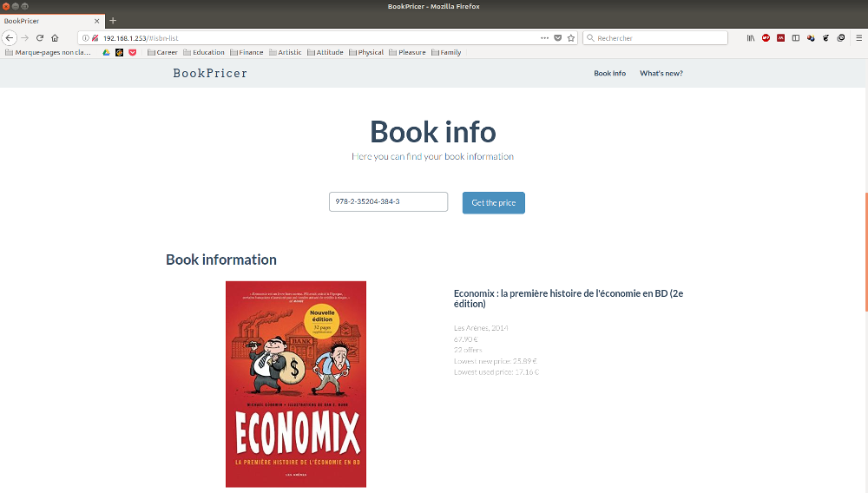This screenshot has height=493, width=868.
Task: Click the insecure connection crossed lock icon
Action: coord(95,38)
